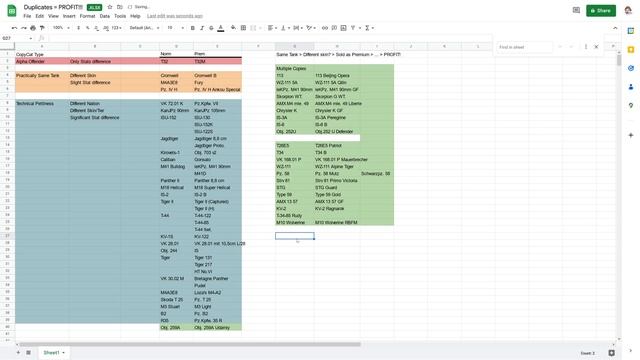Select the cell 'Multiple Copies'
The height and width of the screenshot is (360, 640).
[295, 69]
